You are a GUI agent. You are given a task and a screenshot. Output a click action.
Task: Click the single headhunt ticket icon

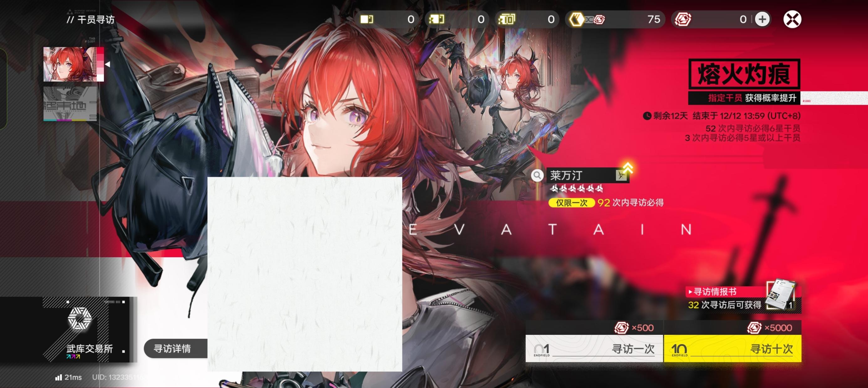tap(366, 19)
